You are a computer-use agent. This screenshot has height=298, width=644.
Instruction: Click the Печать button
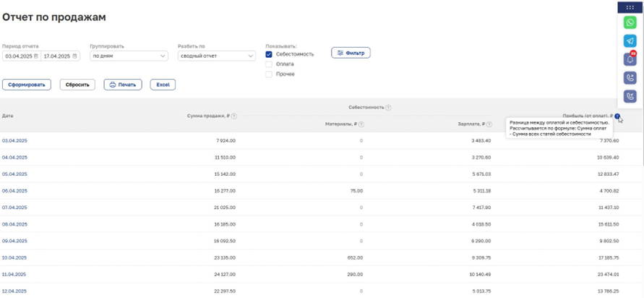click(123, 85)
